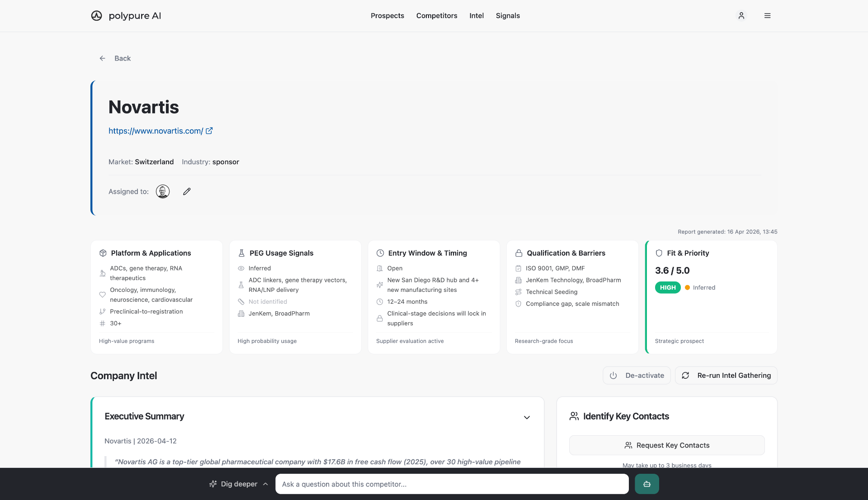Click the clipboard icon beside ISO 9001, GMP, DMF
Screen dimensions: 868x500
(x=519, y=268)
